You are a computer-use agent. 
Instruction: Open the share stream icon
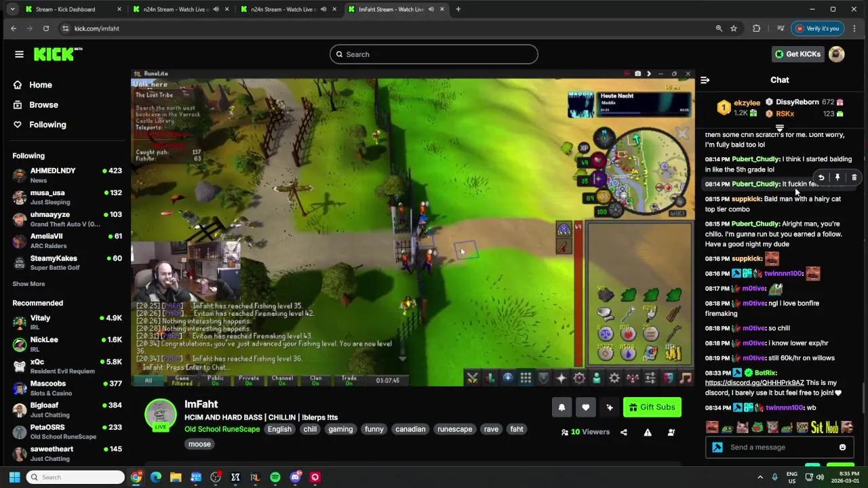624,432
